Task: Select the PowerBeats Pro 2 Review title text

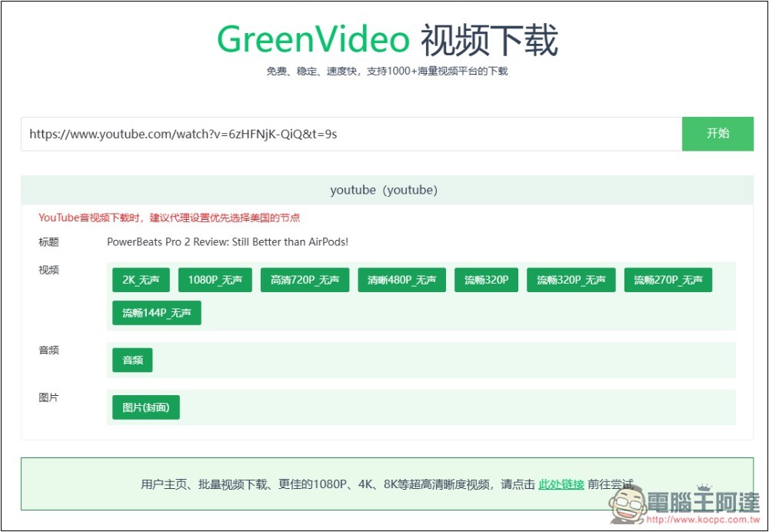Action: click(x=228, y=242)
